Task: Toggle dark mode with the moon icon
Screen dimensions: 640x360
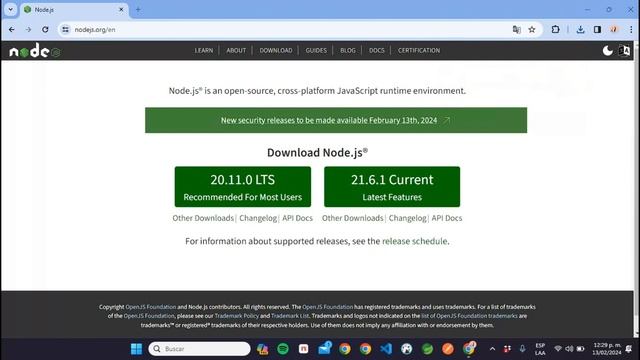Action: [x=607, y=51]
